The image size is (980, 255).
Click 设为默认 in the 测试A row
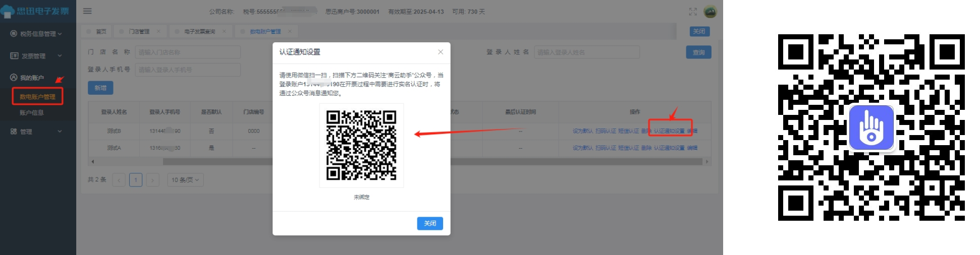point(582,148)
